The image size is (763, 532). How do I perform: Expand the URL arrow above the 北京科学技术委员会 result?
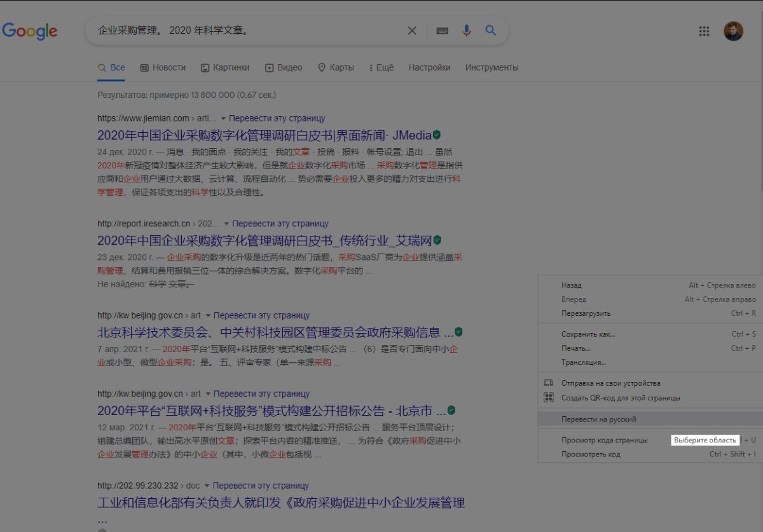tap(208, 315)
